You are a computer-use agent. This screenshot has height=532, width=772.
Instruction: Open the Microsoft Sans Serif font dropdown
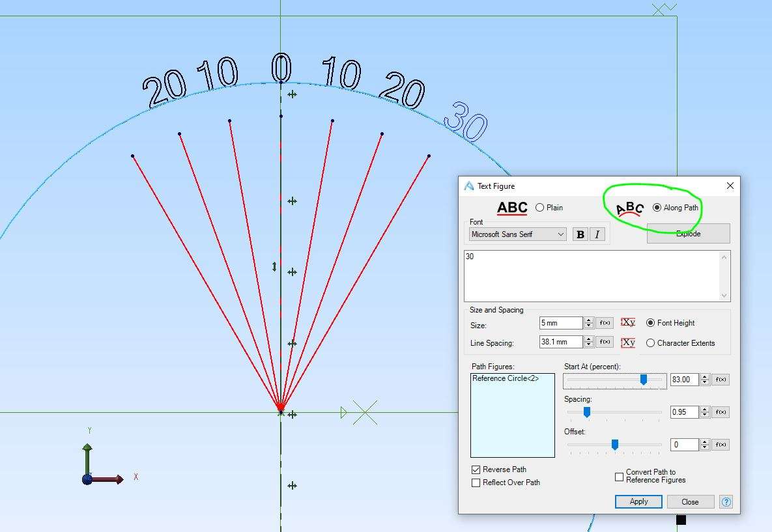[x=517, y=234]
